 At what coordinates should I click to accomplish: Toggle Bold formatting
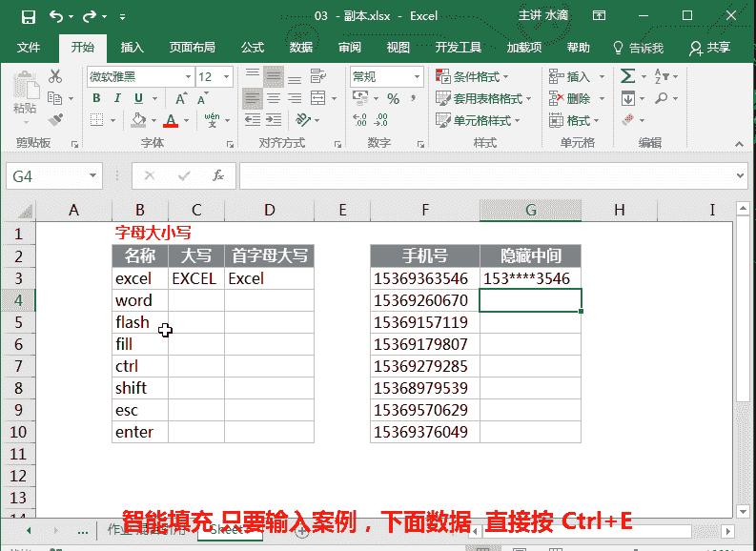96,98
